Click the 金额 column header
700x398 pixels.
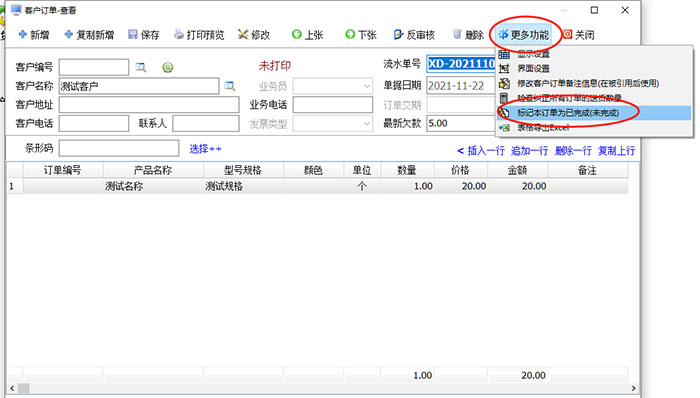point(518,170)
